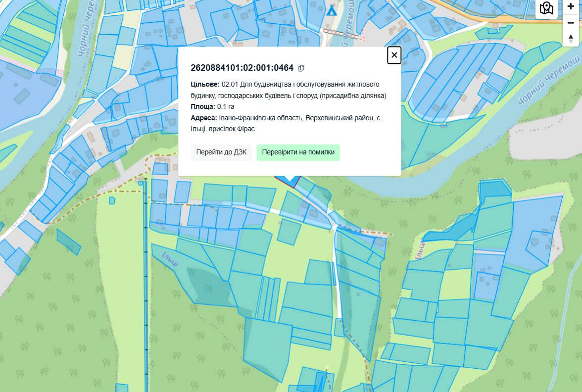Copy the cadastral number with the copy icon

[301, 68]
